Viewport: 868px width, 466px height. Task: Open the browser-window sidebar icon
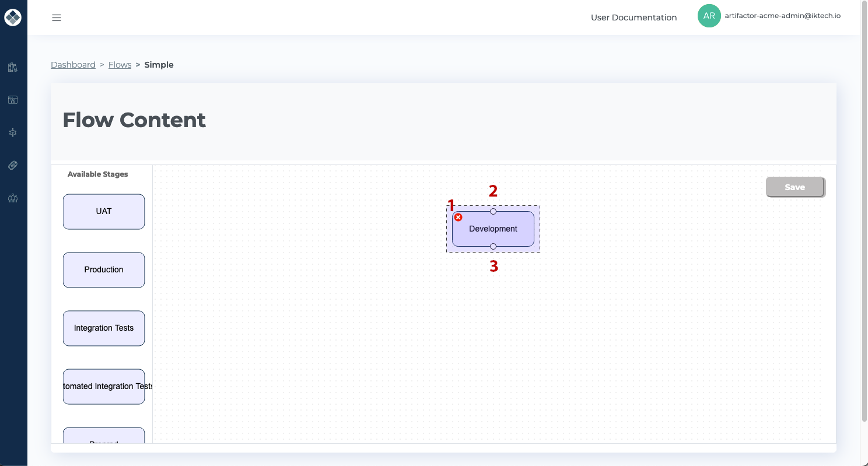tap(13, 99)
